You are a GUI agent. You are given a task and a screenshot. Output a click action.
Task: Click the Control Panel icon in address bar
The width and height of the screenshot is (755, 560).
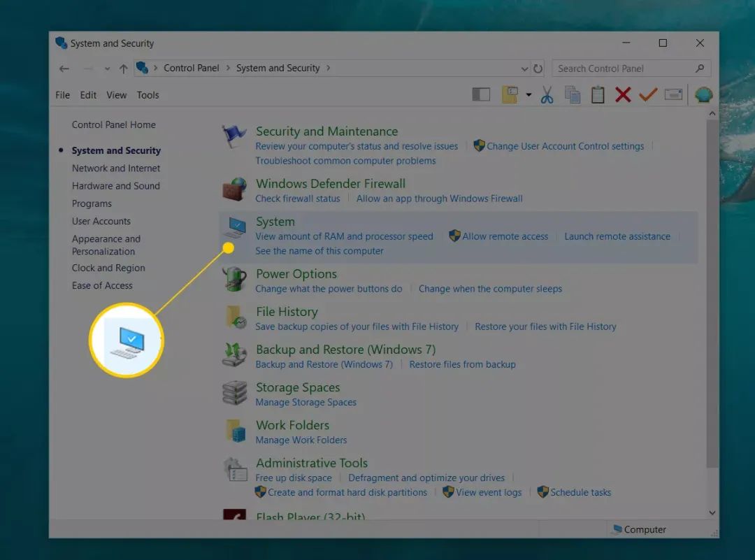142,68
